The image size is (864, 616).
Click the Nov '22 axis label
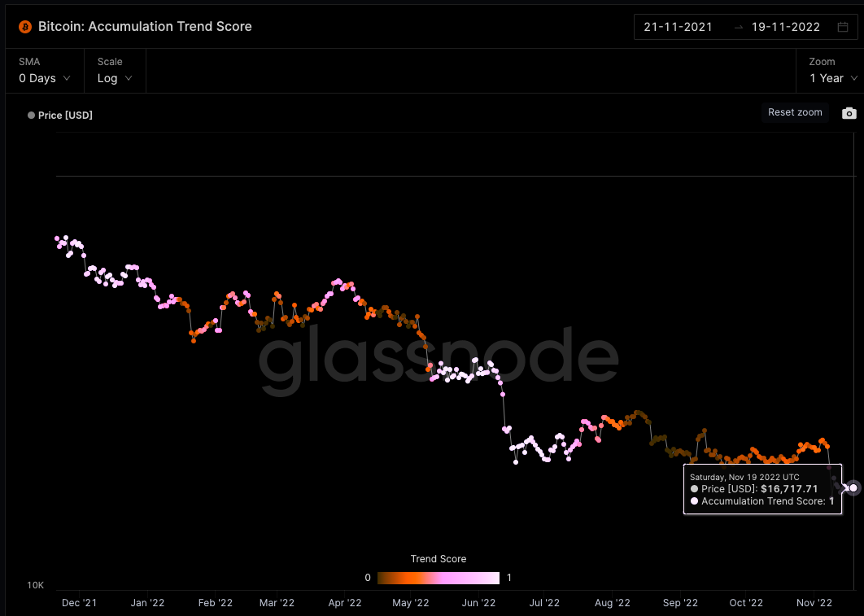814,603
